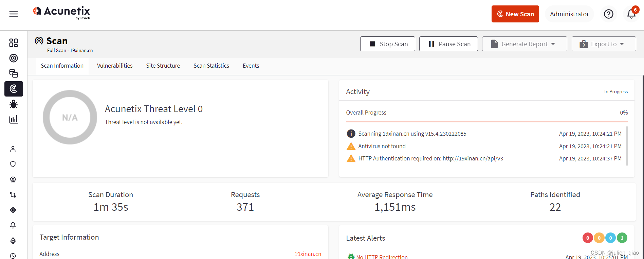The width and height of the screenshot is (644, 259).
Task: Start a New Scan
Action: pyautogui.click(x=515, y=14)
